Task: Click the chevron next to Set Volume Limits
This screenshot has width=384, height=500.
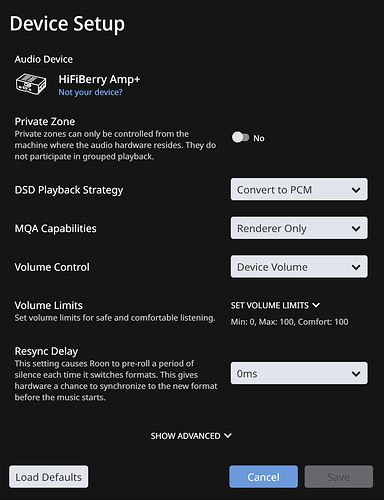Action: [316, 305]
